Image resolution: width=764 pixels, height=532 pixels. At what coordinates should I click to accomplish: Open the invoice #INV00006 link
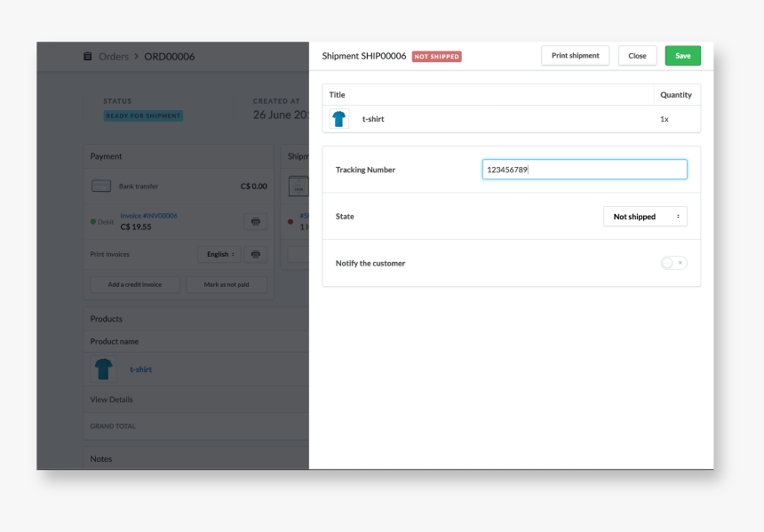pos(148,215)
